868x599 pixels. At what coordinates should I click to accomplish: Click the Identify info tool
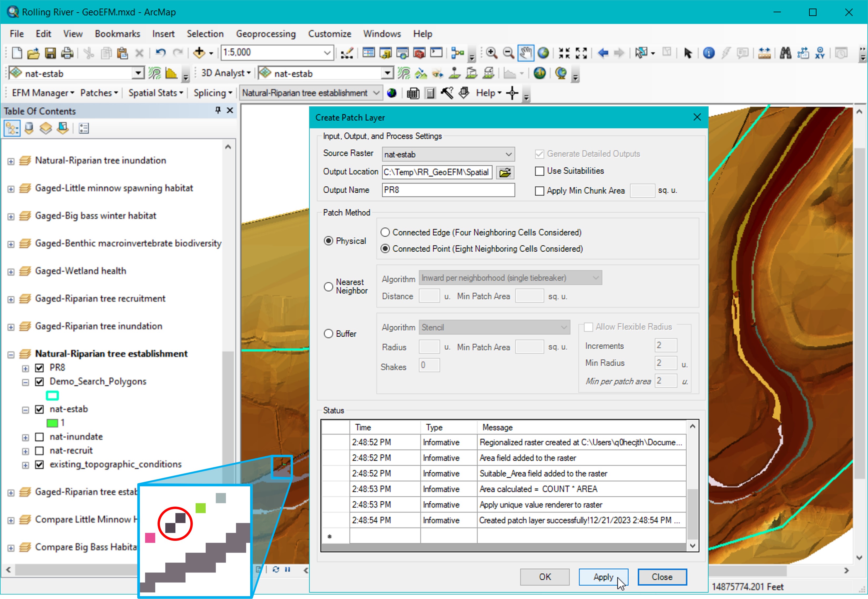pos(709,53)
